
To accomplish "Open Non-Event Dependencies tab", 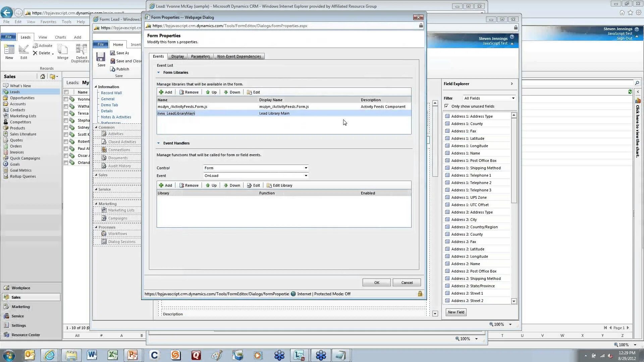I will click(x=239, y=56).
